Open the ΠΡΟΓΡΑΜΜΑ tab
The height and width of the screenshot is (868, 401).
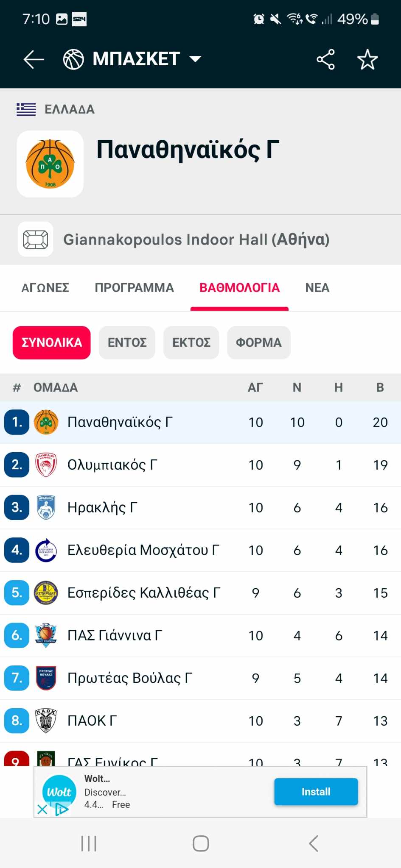[x=134, y=288]
